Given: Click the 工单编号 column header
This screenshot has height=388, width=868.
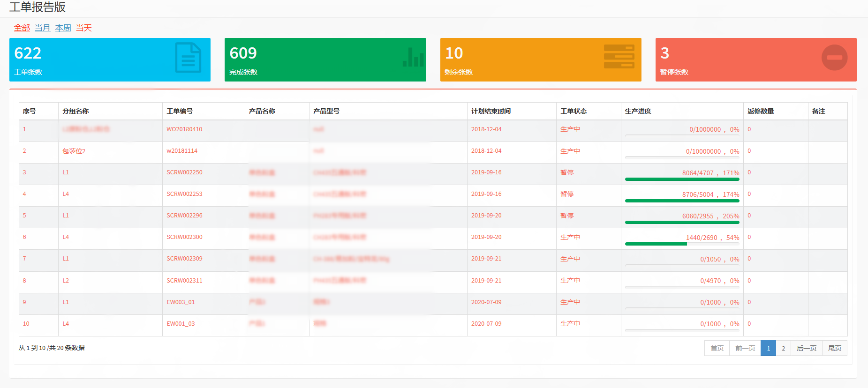Looking at the screenshot, I should [180, 111].
